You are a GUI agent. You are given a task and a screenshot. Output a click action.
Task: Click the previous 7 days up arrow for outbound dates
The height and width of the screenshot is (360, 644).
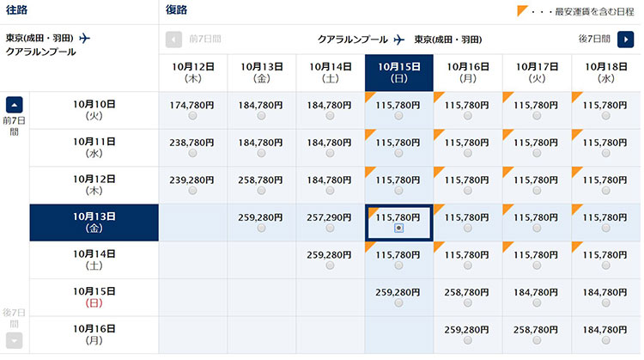click(x=15, y=105)
